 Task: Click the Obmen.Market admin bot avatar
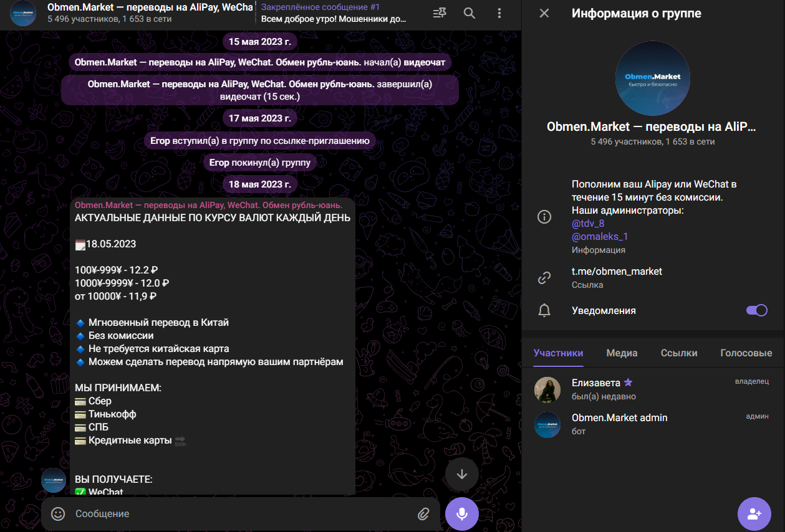[547, 424]
